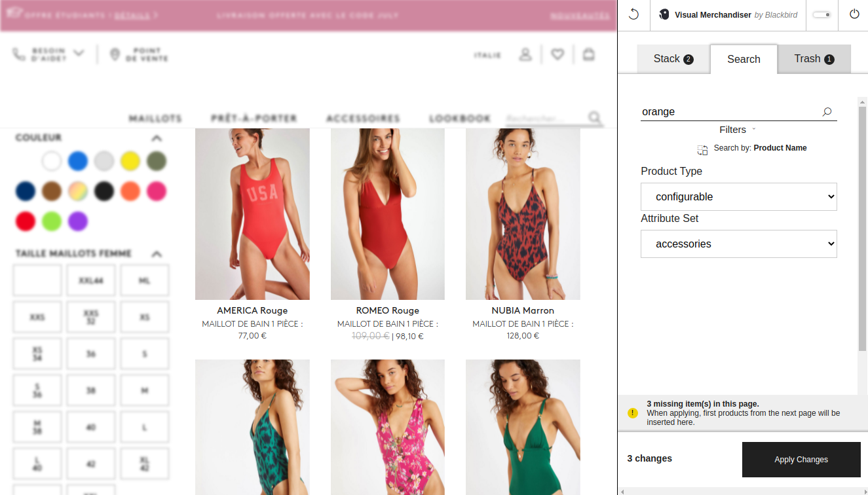The width and height of the screenshot is (868, 495).
Task: Select size 42 filter
Action: 91,464
